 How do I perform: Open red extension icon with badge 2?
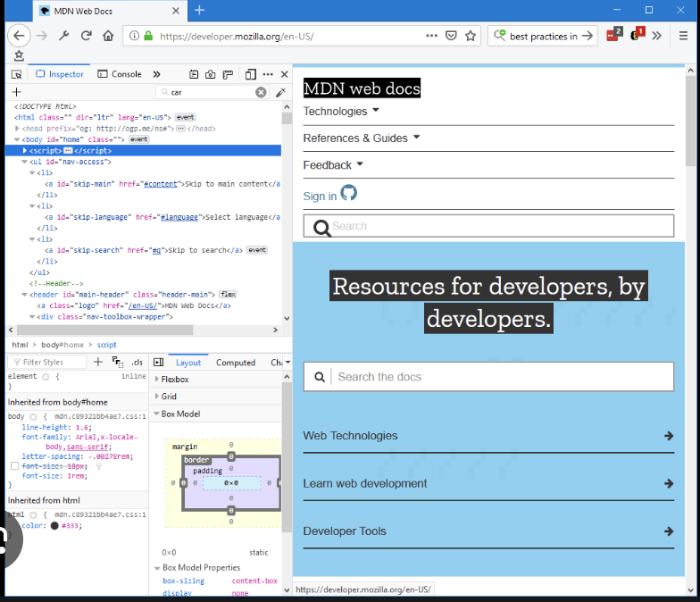tap(614, 34)
